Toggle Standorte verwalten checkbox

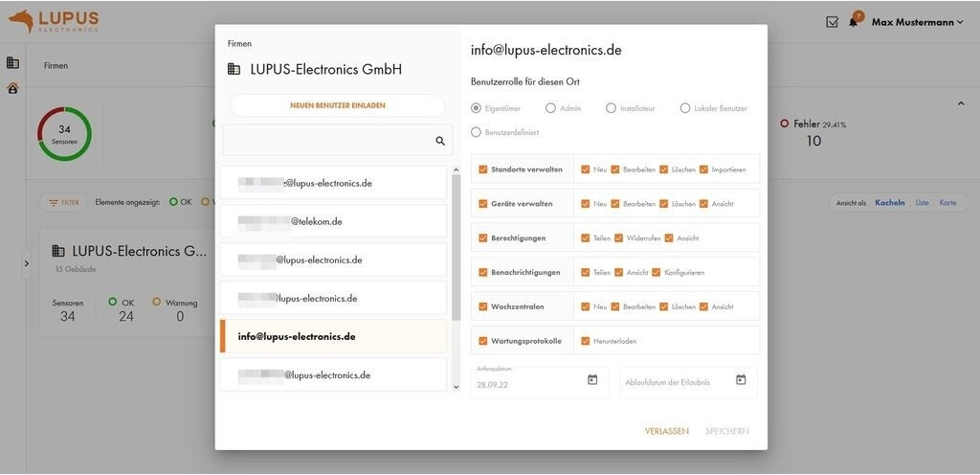coord(483,170)
